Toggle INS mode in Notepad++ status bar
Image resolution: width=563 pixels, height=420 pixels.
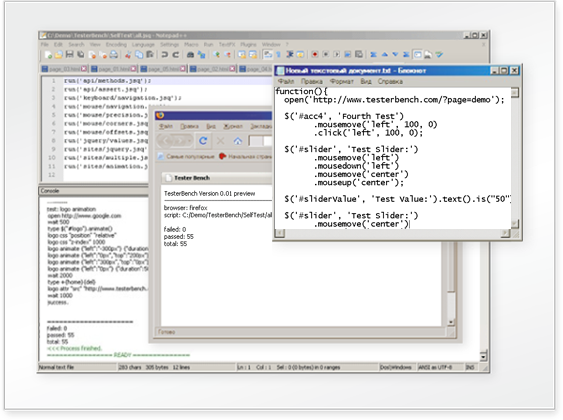click(x=470, y=367)
